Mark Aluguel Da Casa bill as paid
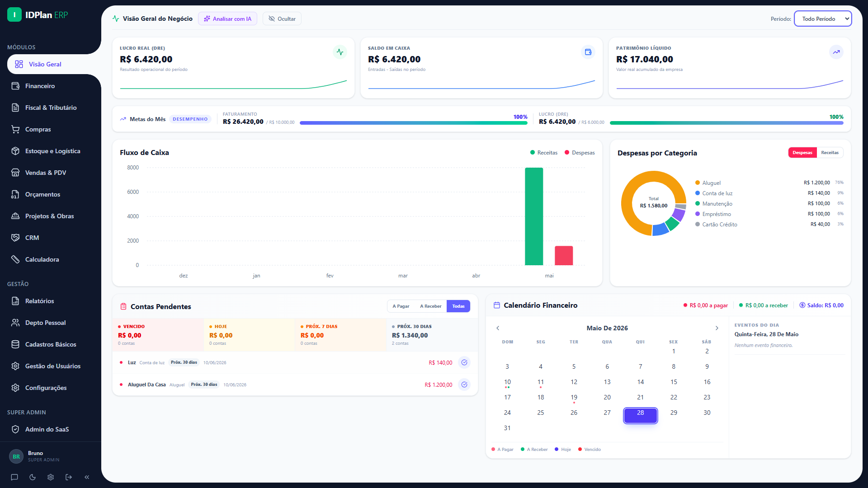 pyautogui.click(x=464, y=385)
